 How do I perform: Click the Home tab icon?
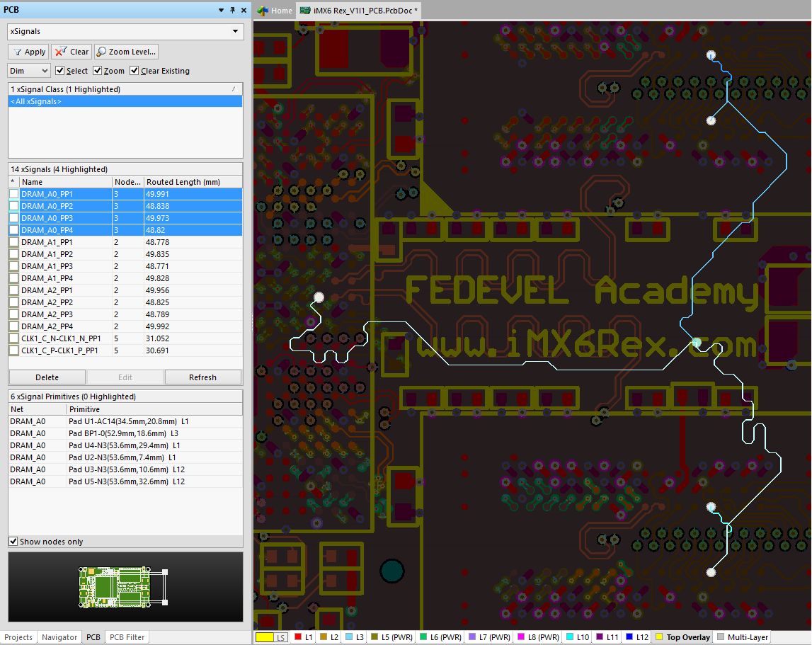pyautogui.click(x=263, y=11)
